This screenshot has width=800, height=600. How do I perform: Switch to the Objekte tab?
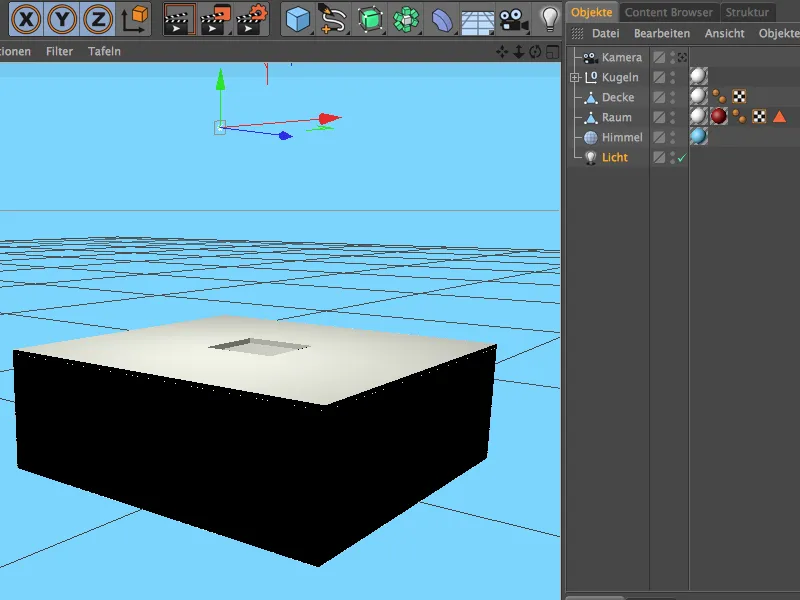click(x=591, y=12)
